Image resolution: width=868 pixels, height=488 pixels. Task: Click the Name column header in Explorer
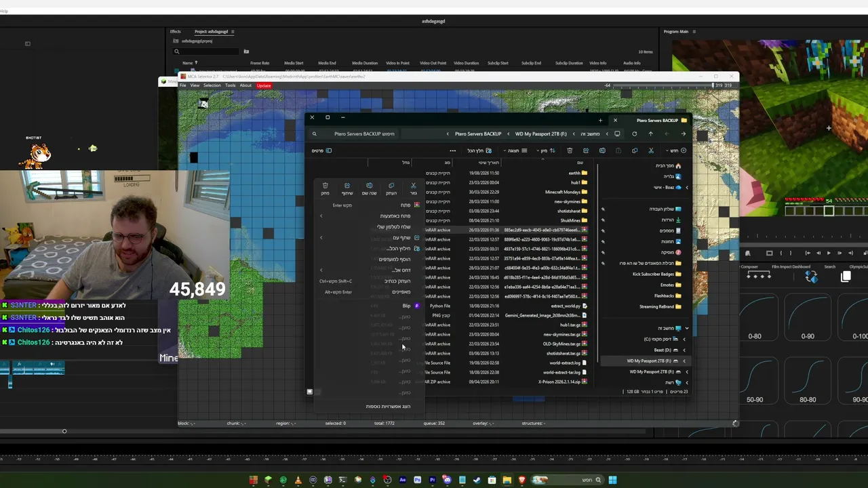click(580, 163)
